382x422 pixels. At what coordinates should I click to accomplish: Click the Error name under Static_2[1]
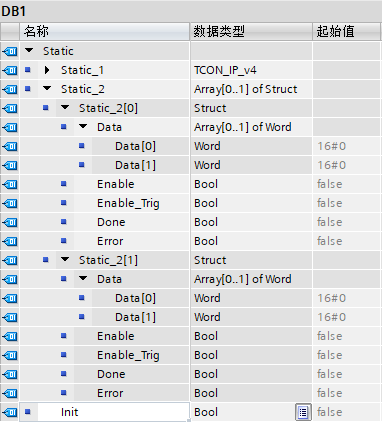110,393
